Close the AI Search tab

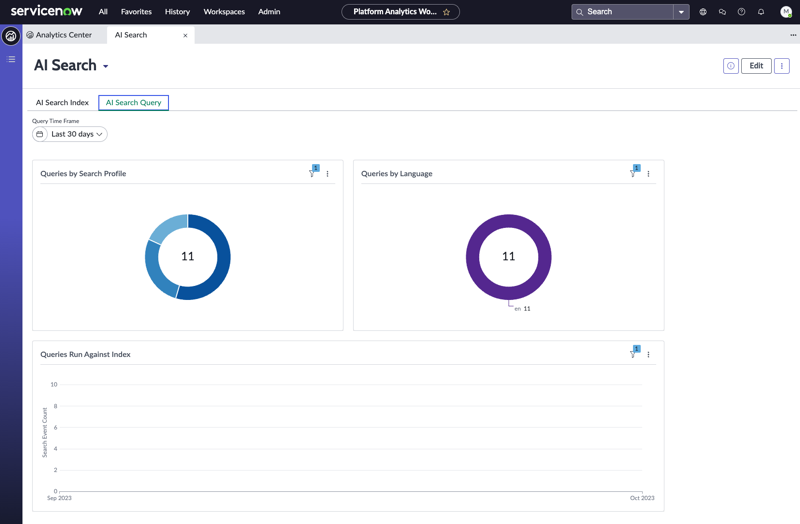185,35
